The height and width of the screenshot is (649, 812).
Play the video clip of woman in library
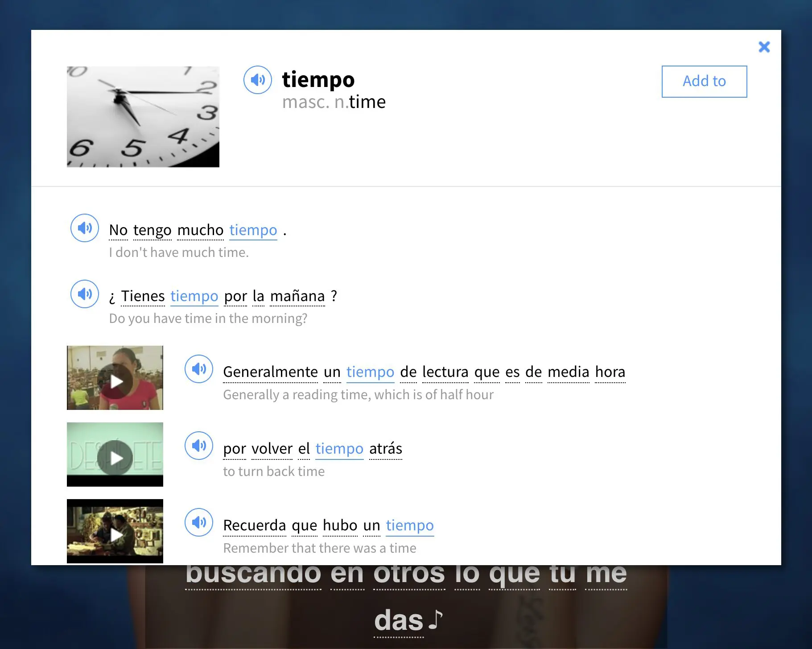116,381
